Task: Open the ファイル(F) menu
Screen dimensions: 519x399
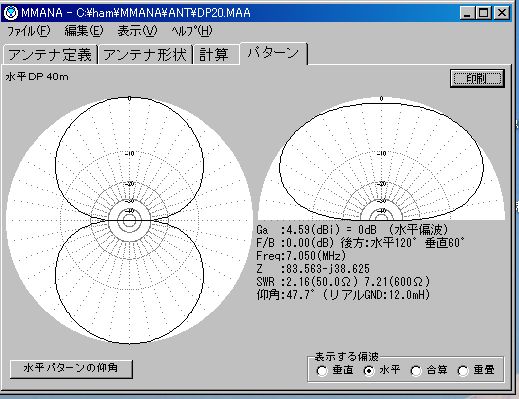Action: tap(29, 31)
